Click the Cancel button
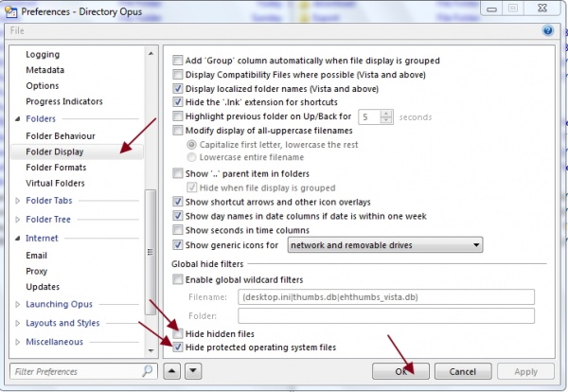Image resolution: width=568 pixels, height=392 pixels. coord(463,372)
